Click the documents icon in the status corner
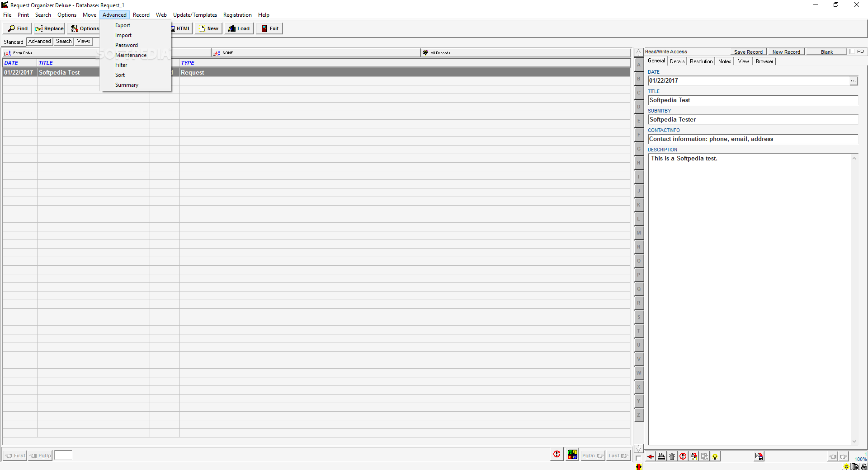 [855, 467]
